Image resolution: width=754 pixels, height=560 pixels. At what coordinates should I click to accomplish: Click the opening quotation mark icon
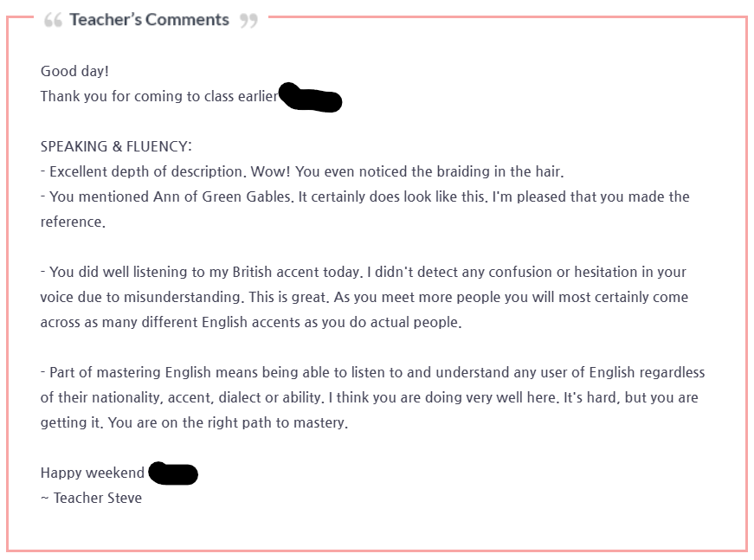(53, 20)
